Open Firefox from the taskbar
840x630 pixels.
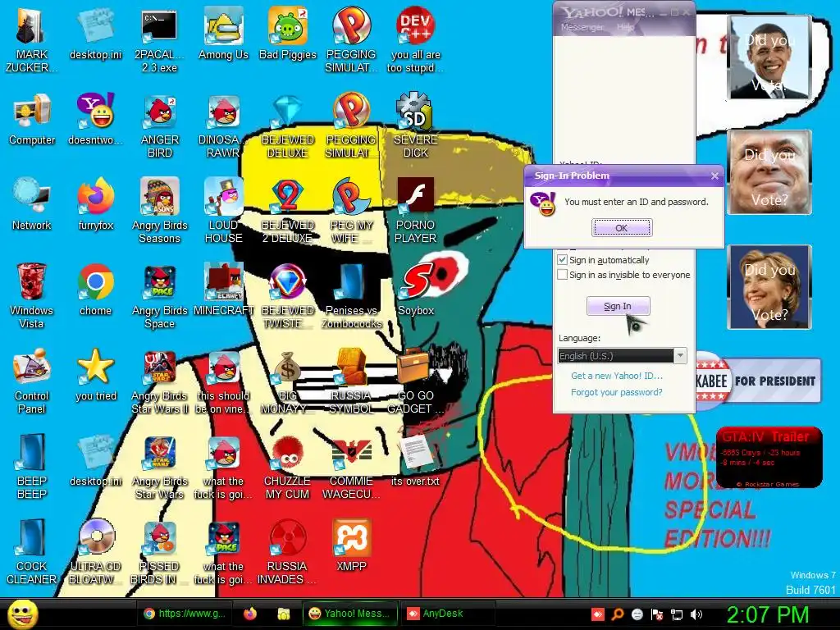pos(250,614)
